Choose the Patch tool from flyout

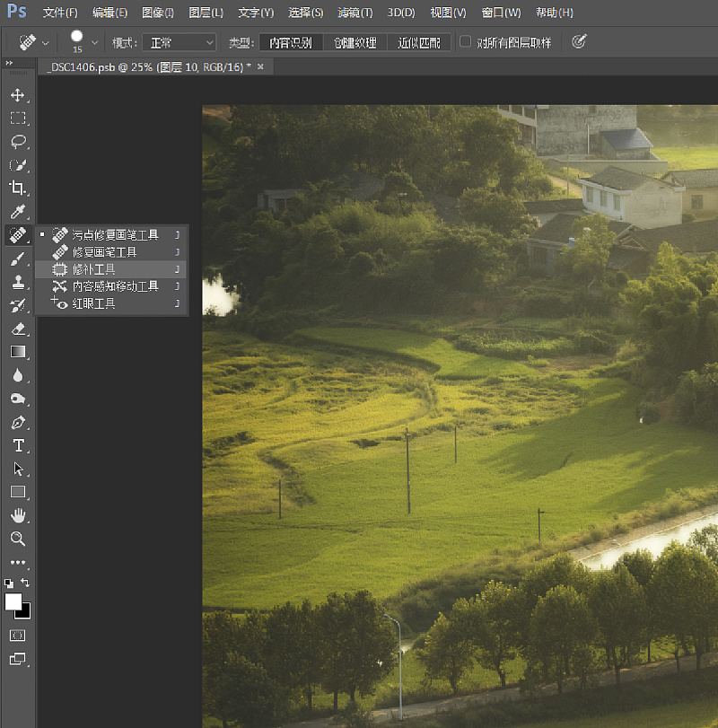[111, 269]
